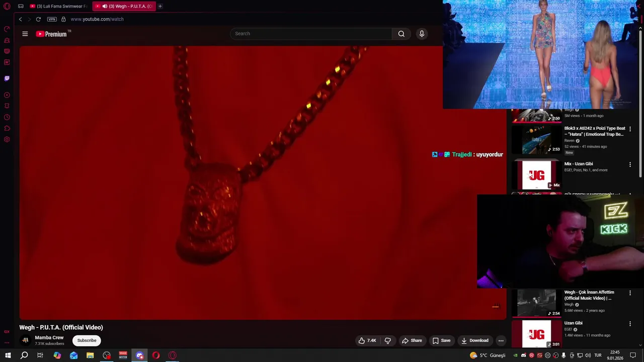Open options for Wegh - Çok İnsan Affettim
The height and width of the screenshot is (362, 644).
coord(630,293)
